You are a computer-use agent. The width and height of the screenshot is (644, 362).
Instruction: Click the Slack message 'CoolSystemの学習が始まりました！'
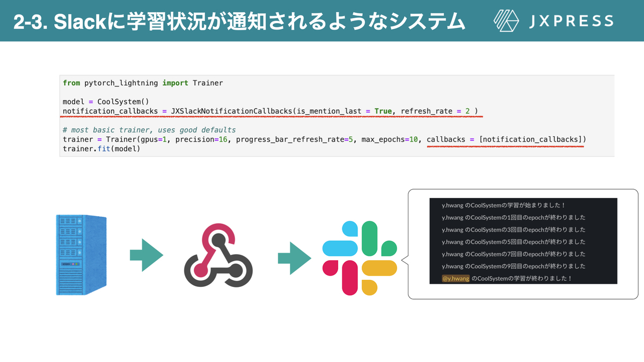[504, 205]
